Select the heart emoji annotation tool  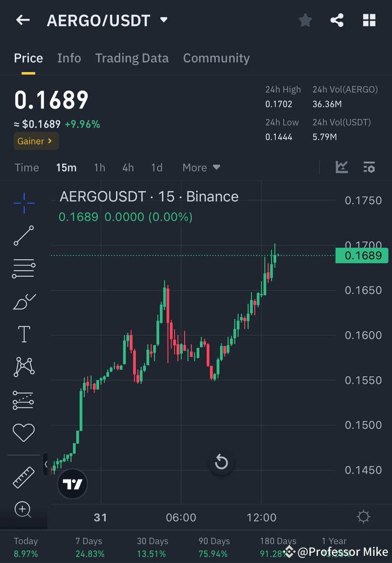click(24, 433)
